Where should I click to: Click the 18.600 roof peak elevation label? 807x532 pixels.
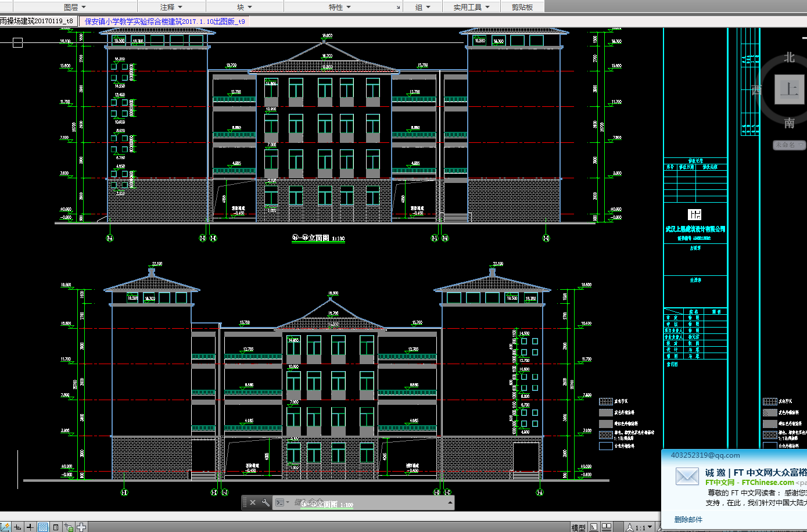click(327, 36)
